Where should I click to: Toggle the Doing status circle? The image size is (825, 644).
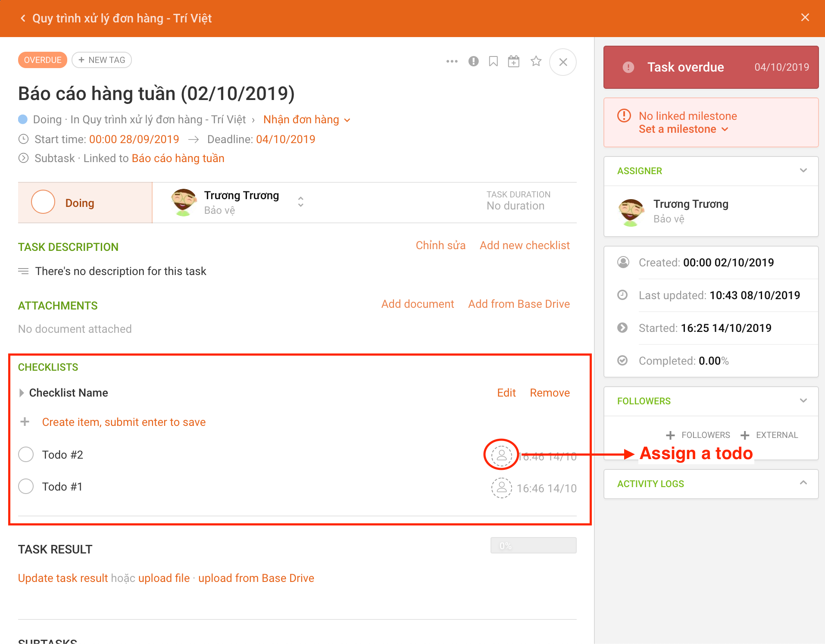coord(43,202)
